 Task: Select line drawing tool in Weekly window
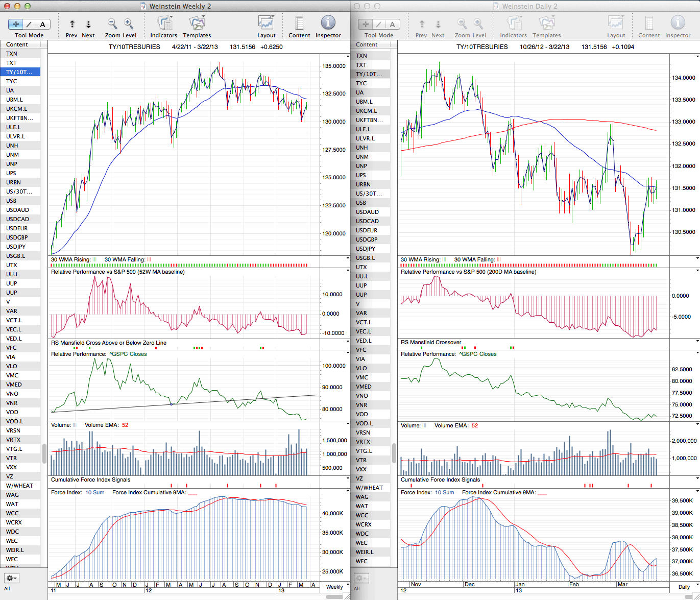(29, 24)
